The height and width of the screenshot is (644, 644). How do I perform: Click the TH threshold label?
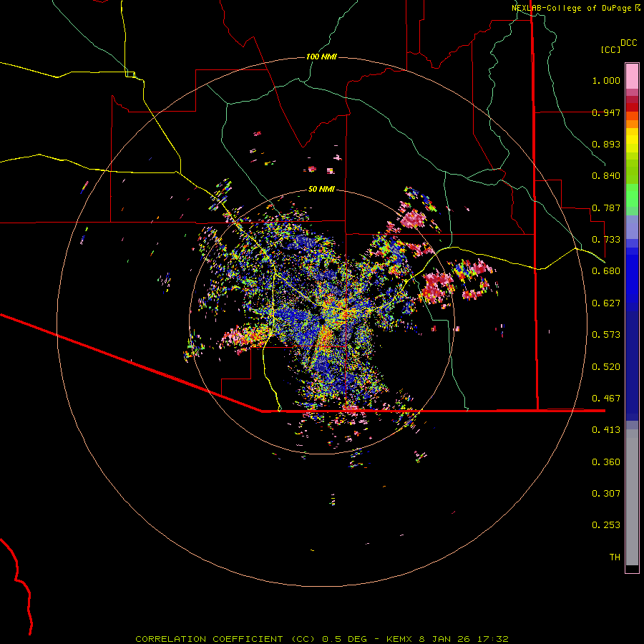pyautogui.click(x=615, y=557)
